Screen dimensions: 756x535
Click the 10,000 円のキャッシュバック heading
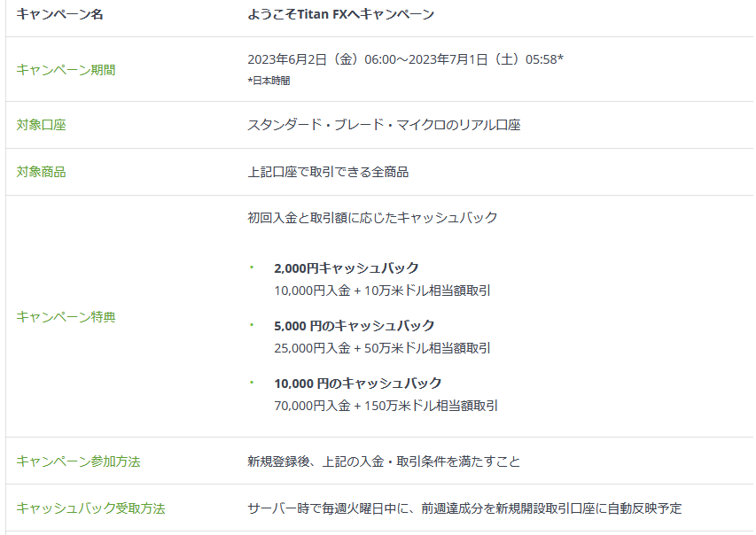coord(358,383)
